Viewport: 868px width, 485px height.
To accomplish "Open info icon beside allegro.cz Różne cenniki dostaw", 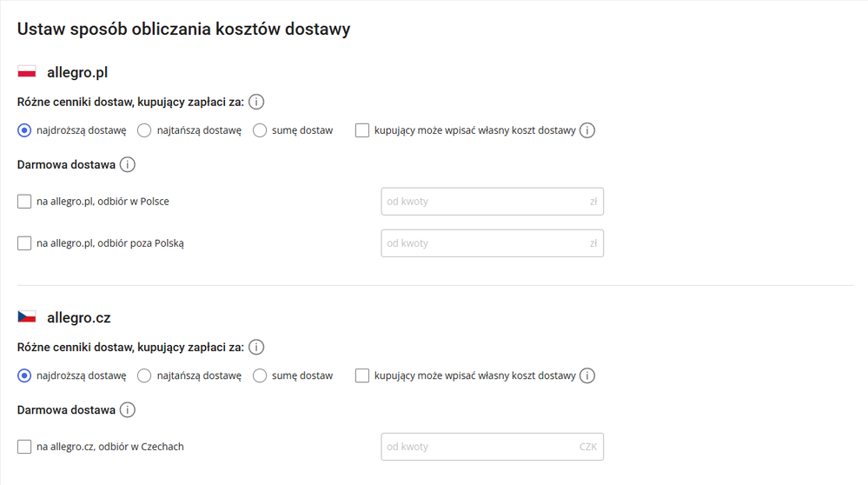I will point(255,347).
